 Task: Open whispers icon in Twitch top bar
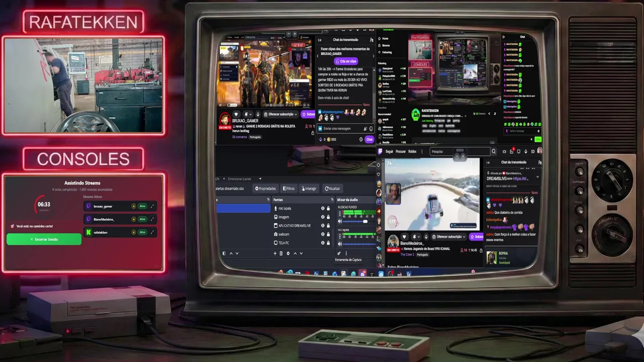coord(519,151)
